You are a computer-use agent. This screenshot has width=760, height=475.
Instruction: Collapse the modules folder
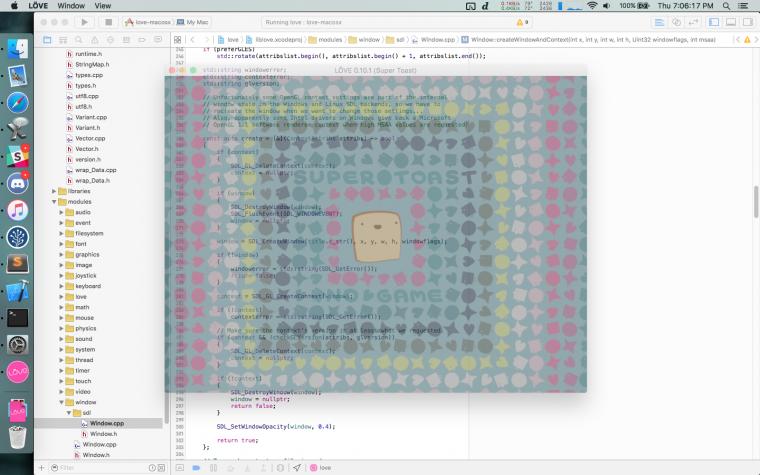tap(54, 202)
